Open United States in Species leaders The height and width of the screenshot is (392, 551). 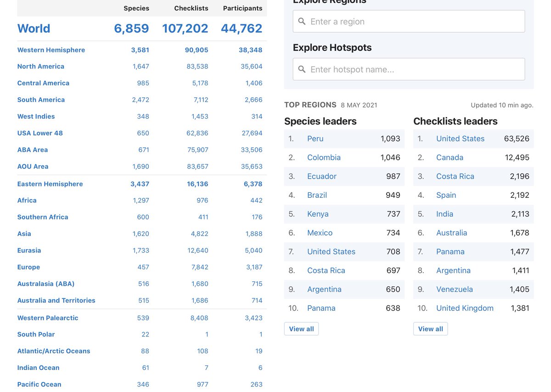pyautogui.click(x=331, y=252)
